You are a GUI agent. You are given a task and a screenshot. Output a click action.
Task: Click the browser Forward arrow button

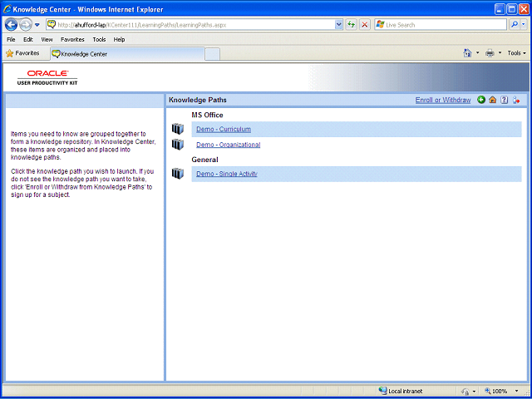(26, 24)
